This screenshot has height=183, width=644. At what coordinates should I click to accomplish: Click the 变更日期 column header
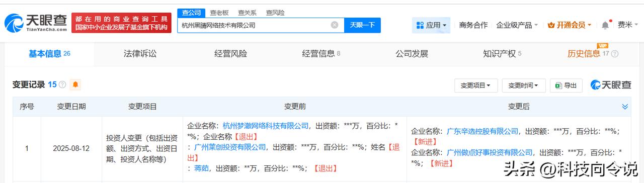[71, 107]
